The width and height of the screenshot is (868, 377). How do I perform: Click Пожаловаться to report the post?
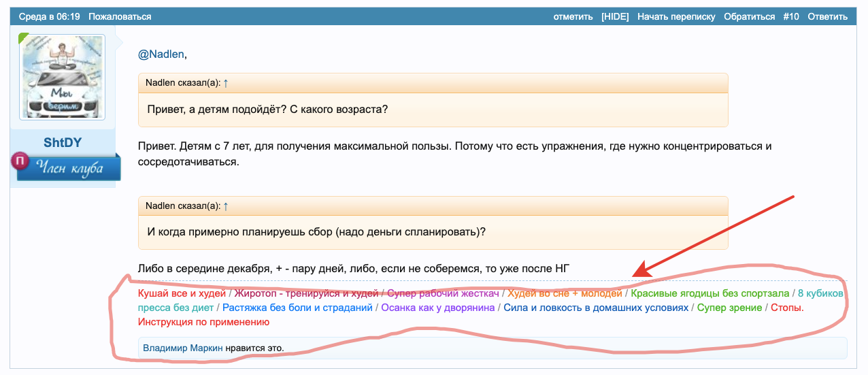pos(120,16)
